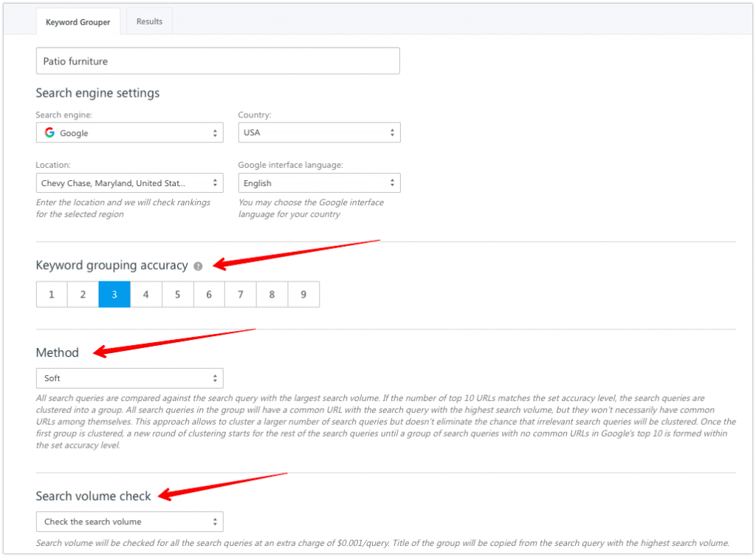Image resolution: width=756 pixels, height=557 pixels.
Task: Select the Keyword Grouper tab
Action: (78, 22)
